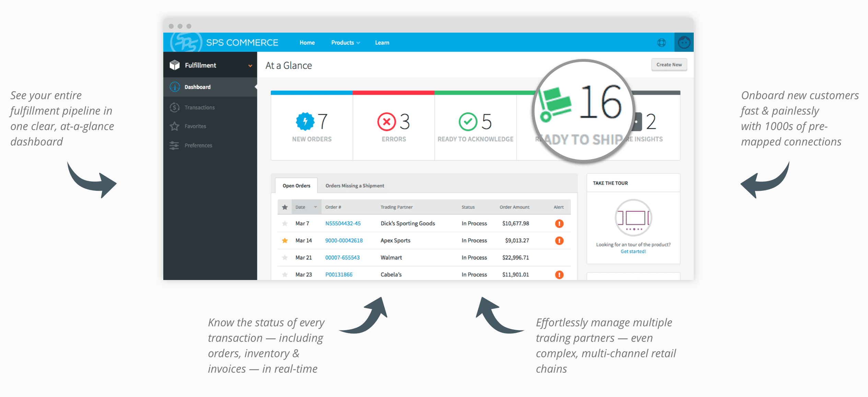
Task: Click the Walmart trading partner cell
Action: click(x=391, y=258)
